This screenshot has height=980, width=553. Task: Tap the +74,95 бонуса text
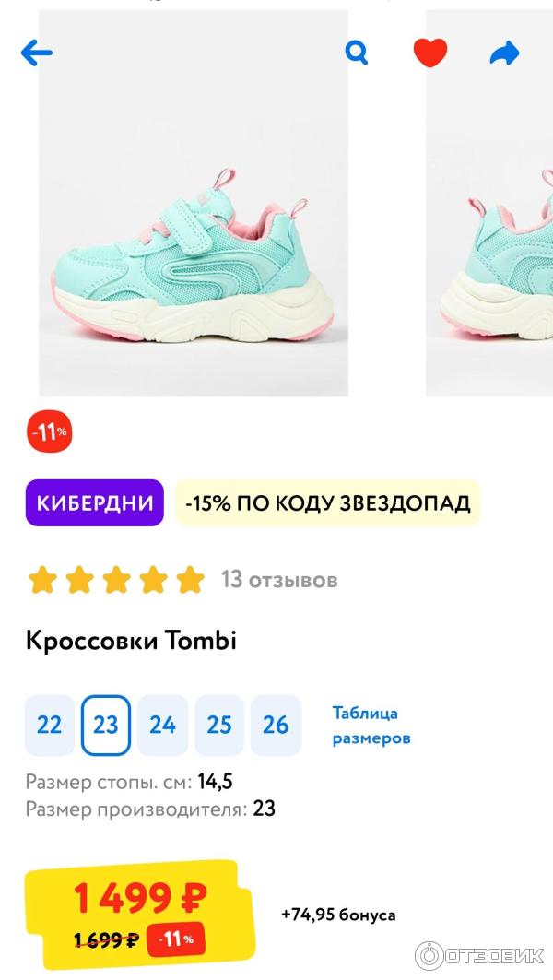[x=338, y=915]
